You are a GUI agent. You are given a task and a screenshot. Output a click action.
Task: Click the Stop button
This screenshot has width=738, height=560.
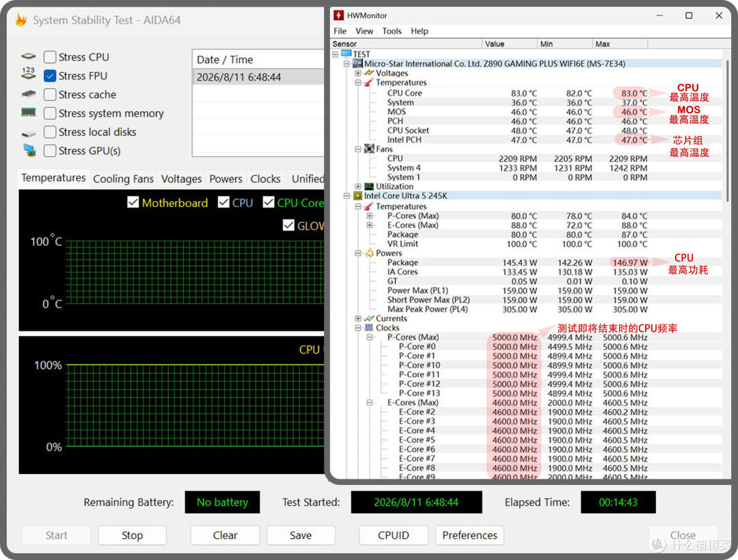[133, 535]
